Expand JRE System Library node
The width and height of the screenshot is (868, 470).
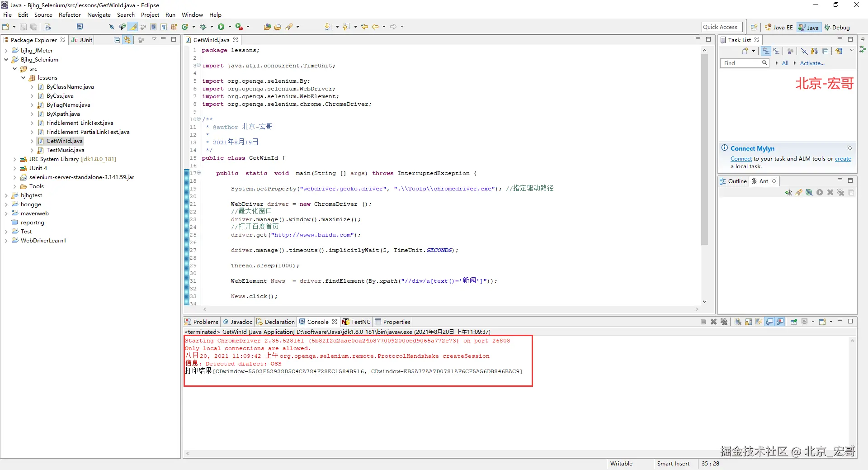tap(15, 159)
